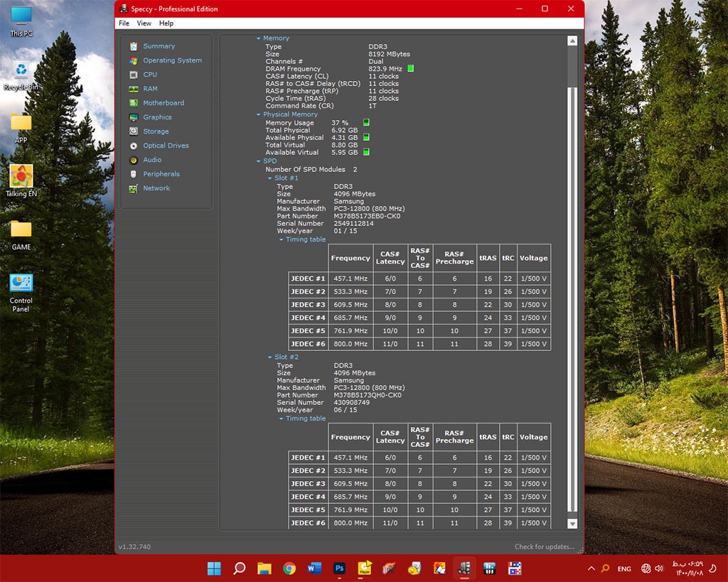Screen dimensions: 728x582
Task: Collapse the Memory section
Action: coord(259,38)
